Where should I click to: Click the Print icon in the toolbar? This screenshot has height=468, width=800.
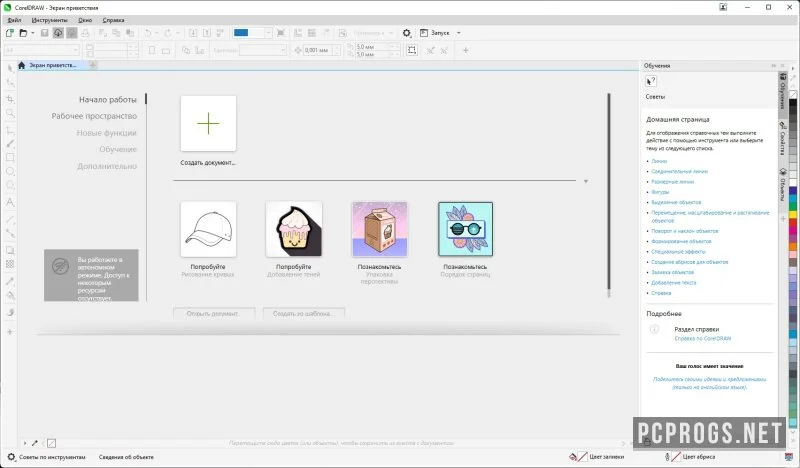click(x=85, y=33)
